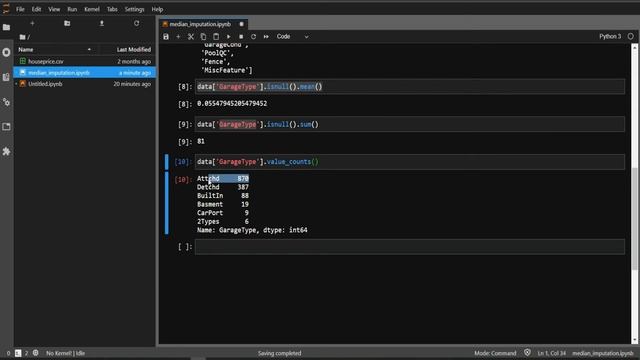Click the JupyterLab logo
This screenshot has height=360, width=640.
6,8
